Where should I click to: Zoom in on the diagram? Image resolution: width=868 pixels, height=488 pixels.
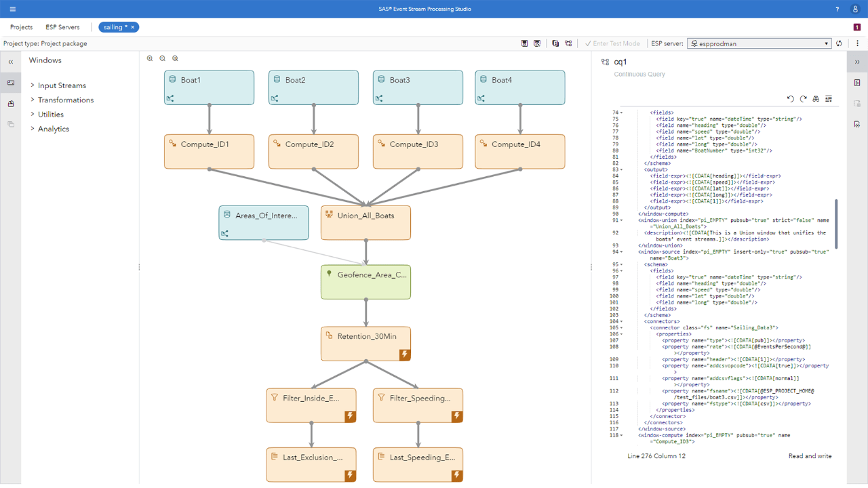pos(150,58)
